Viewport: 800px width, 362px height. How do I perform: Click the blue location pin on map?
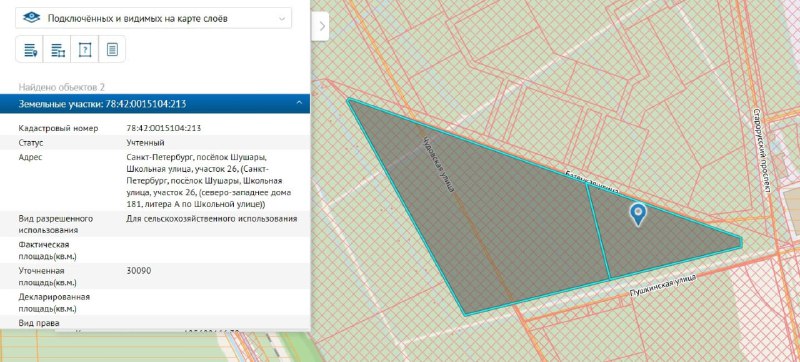638,214
